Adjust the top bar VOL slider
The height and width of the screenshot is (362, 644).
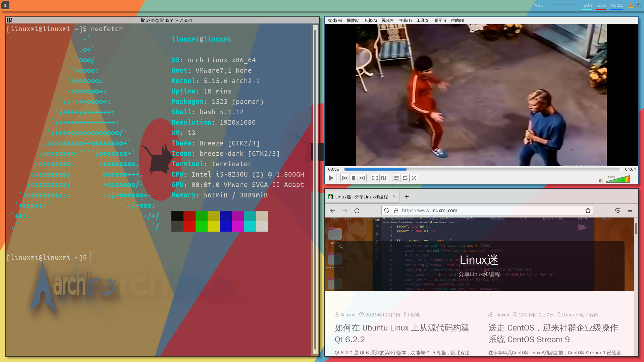coord(562,5)
